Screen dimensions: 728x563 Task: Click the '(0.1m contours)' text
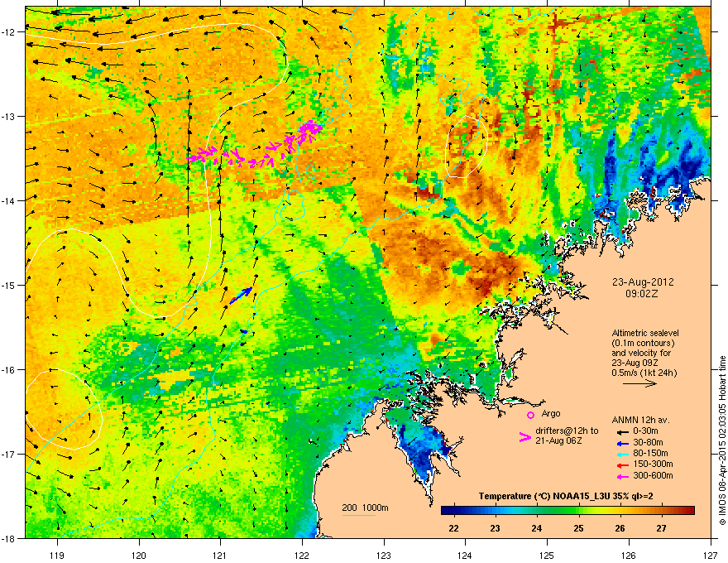point(643,344)
